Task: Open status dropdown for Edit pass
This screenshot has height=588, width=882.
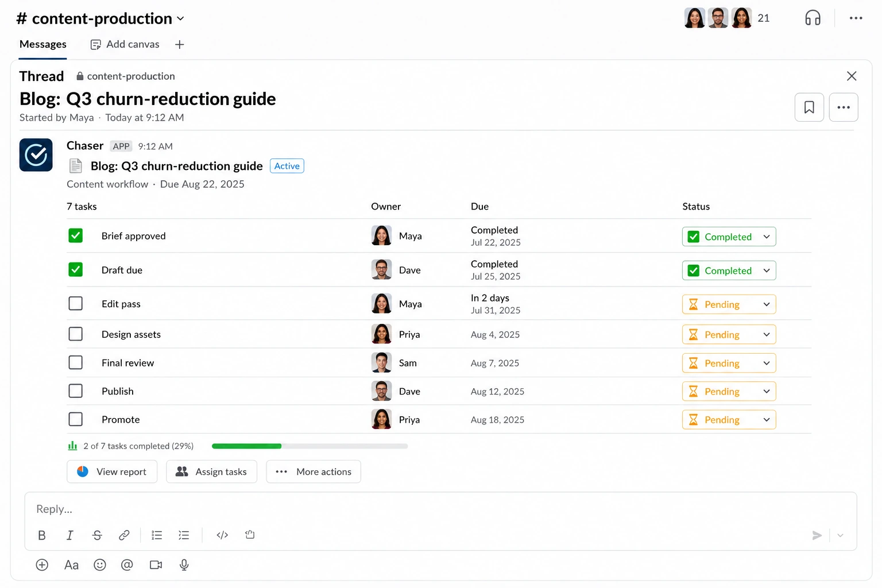Action: [x=729, y=304]
